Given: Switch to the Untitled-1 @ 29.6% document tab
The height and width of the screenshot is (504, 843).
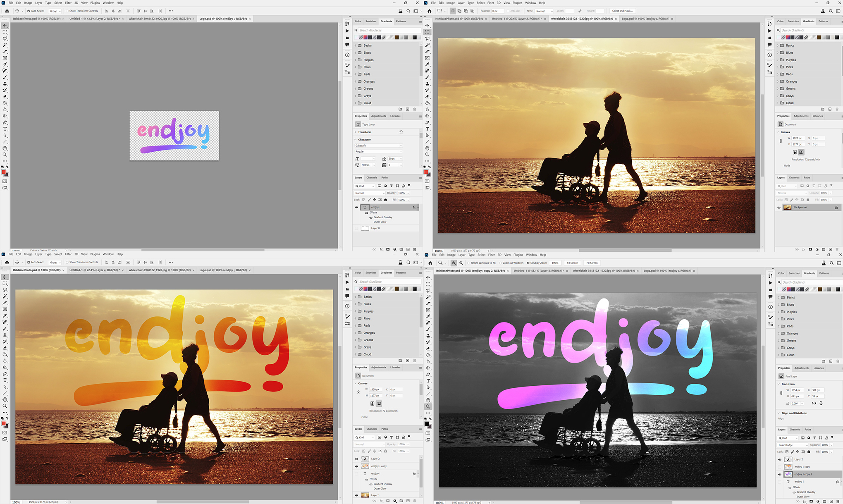Looking at the screenshot, I should click(x=517, y=19).
